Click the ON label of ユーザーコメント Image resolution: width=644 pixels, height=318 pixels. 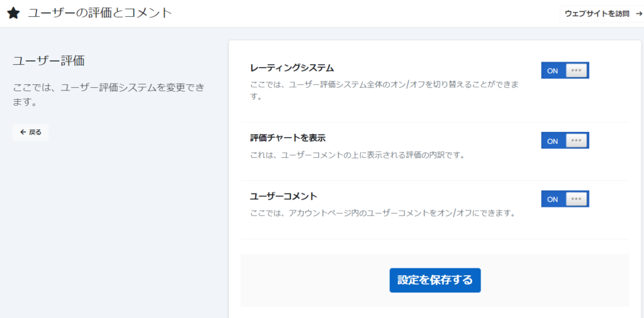click(553, 199)
